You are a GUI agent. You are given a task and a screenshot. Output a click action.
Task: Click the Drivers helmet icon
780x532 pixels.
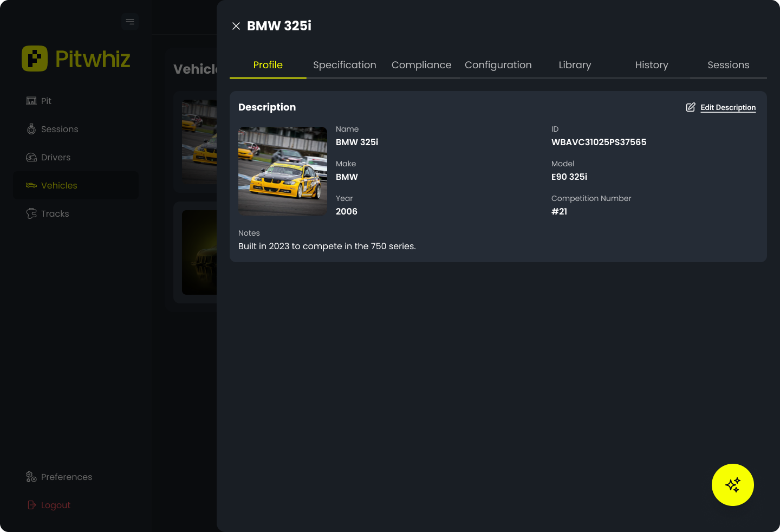tap(31, 157)
